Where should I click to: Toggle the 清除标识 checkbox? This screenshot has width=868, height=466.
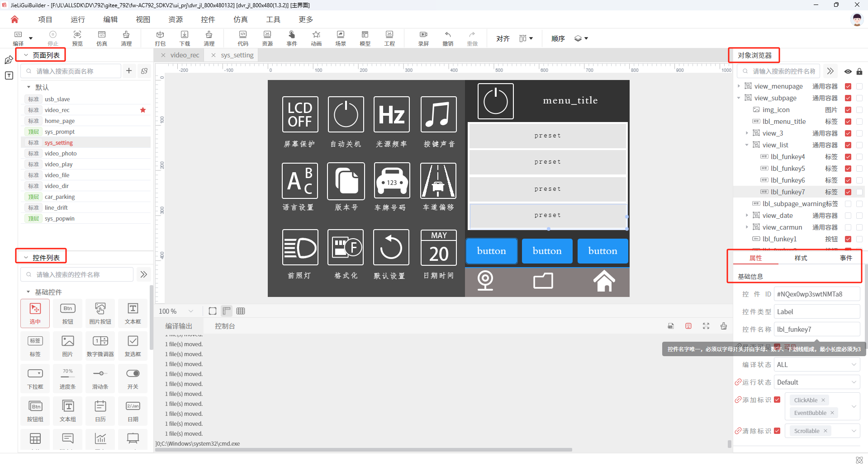pos(777,431)
